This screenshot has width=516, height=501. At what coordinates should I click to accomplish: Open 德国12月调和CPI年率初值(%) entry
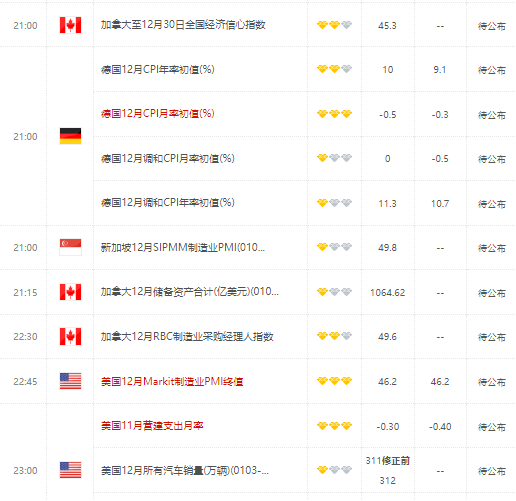(168, 203)
